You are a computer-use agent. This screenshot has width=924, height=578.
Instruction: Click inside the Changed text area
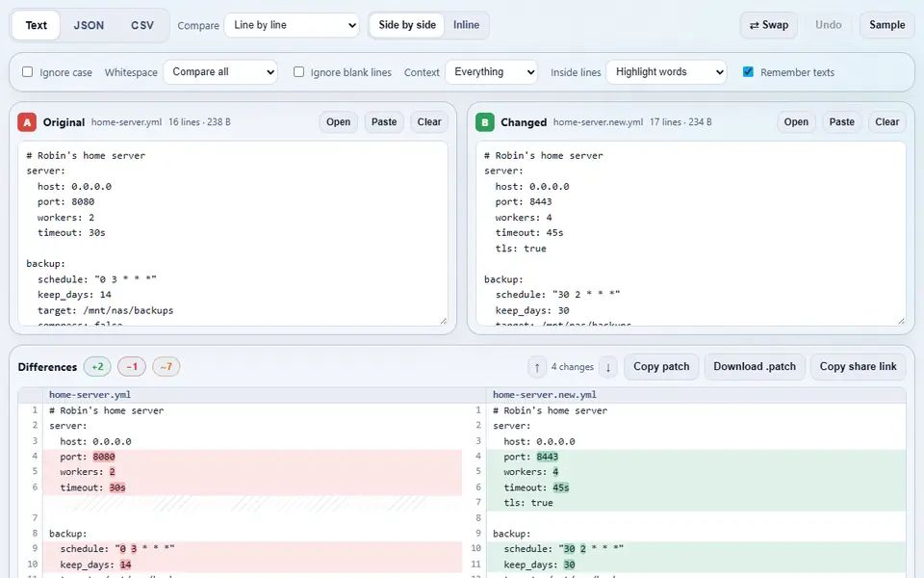tap(691, 233)
